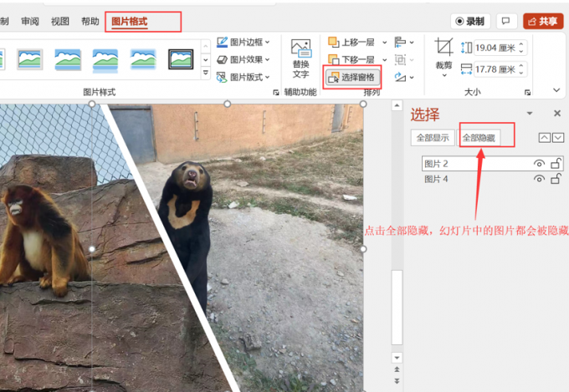Increase height with the stepper up arrow

521,44
